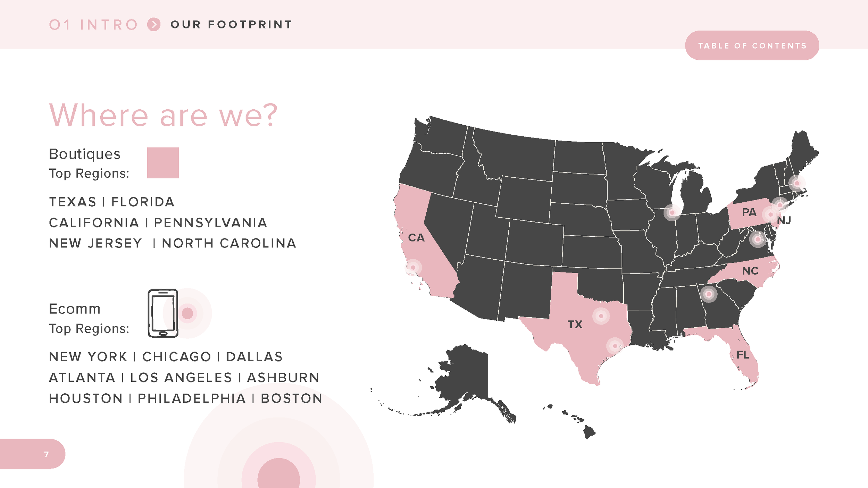Screen dimensions: 868x488
Task: Click the pink dot beside the phone
Action: coord(187,313)
